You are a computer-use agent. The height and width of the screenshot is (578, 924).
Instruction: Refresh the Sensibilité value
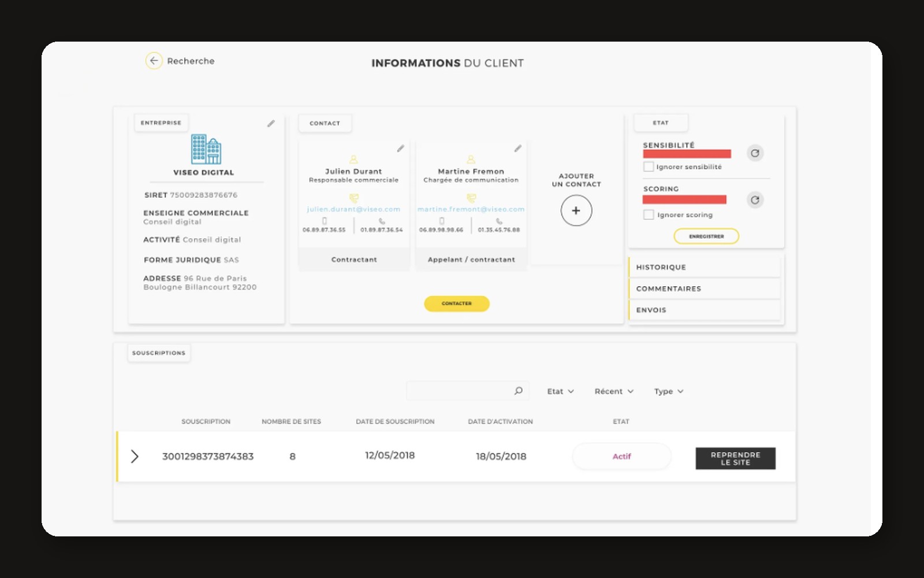755,153
